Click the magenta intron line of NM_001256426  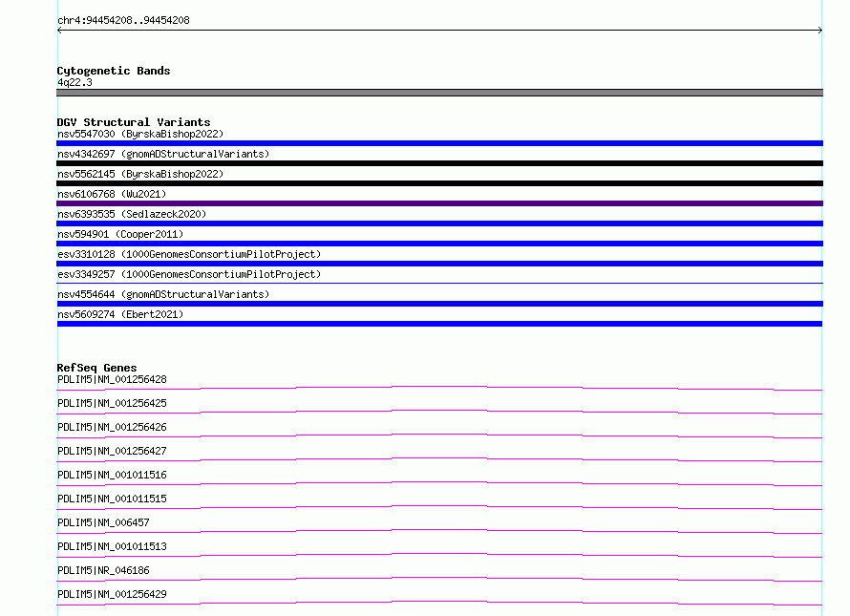point(439,435)
